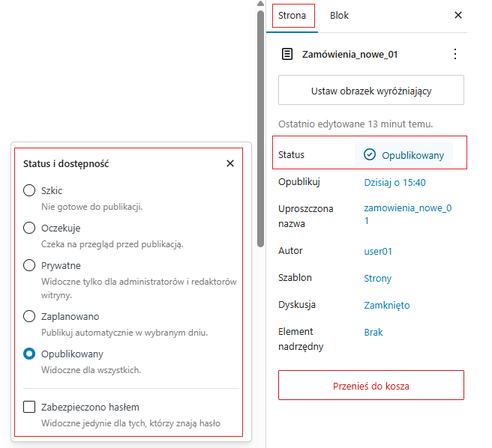Select the Opublikowany radio option
This screenshot has width=492, height=448.
29,354
